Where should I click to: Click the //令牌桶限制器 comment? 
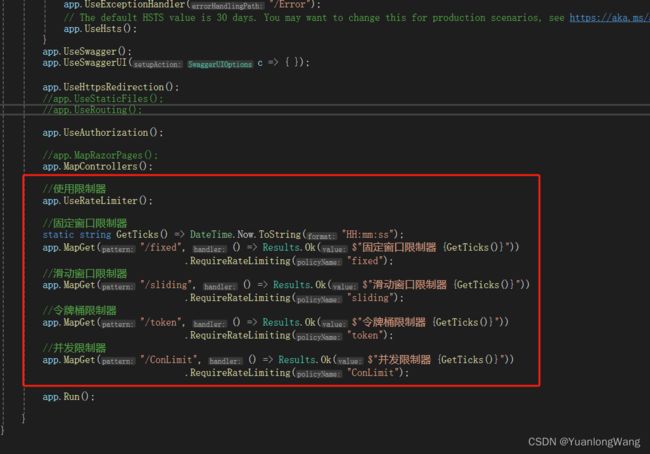(x=79, y=311)
